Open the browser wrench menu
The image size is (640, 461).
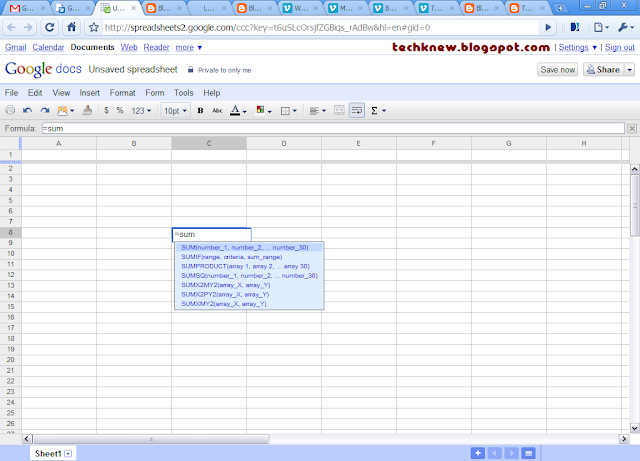click(x=626, y=27)
